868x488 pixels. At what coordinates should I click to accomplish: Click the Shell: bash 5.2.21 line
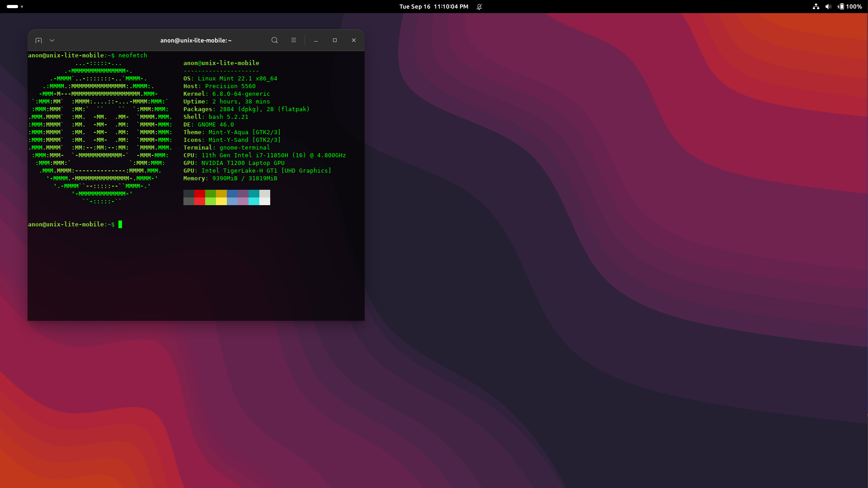(216, 117)
